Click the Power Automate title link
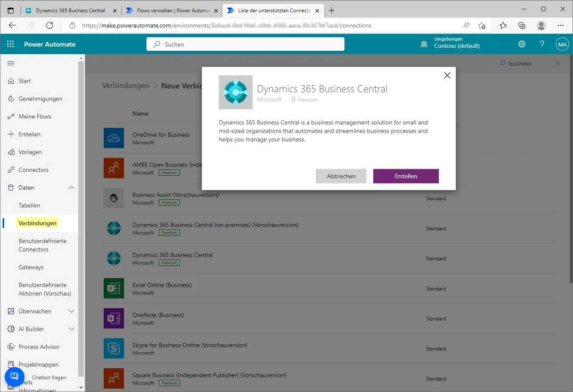Viewport: 573px width, 392px height. click(50, 44)
